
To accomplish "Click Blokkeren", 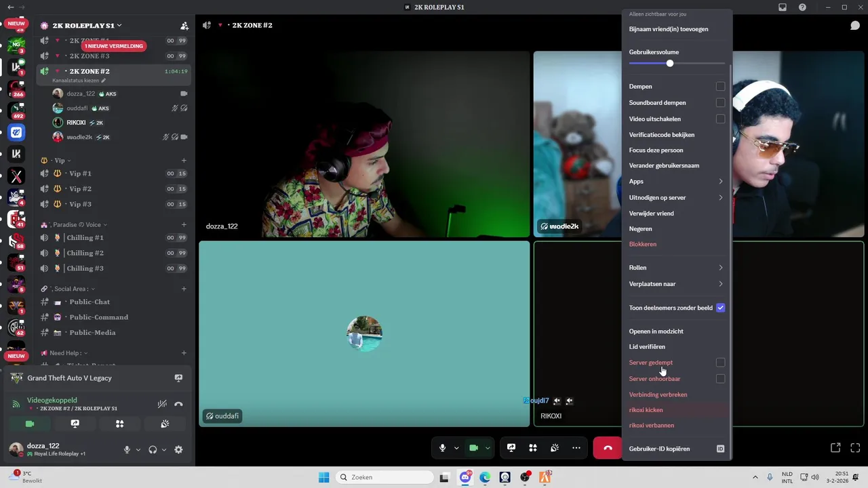I will pos(643,244).
